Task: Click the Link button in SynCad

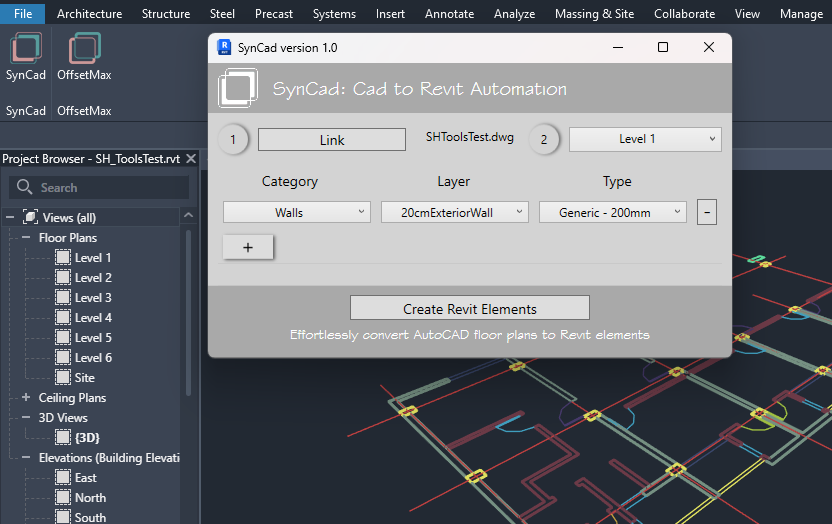Action: click(x=332, y=139)
